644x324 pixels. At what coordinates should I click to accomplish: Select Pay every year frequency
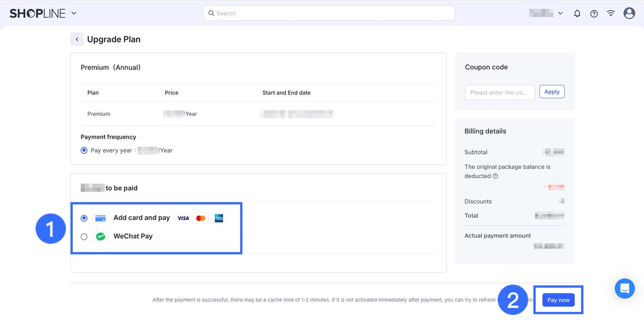pyautogui.click(x=84, y=150)
